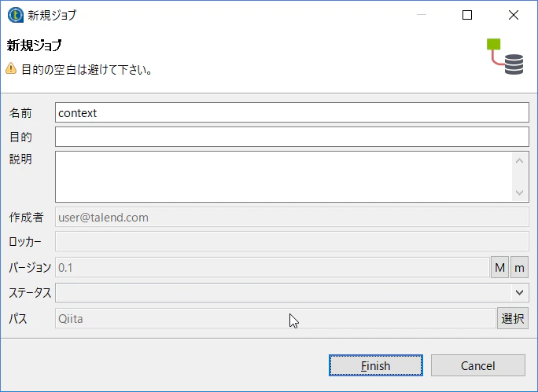538x392 pixels.
Task: Click the ステータス label
Action: pos(30,293)
